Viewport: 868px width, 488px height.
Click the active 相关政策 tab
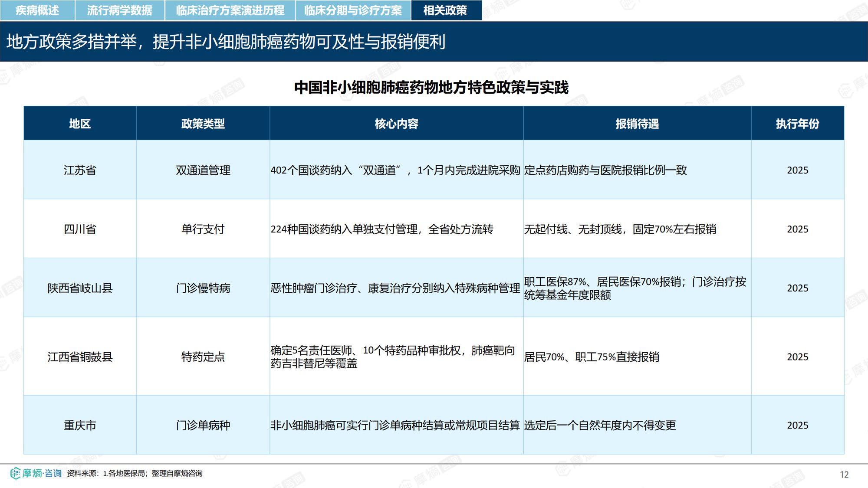click(x=447, y=10)
